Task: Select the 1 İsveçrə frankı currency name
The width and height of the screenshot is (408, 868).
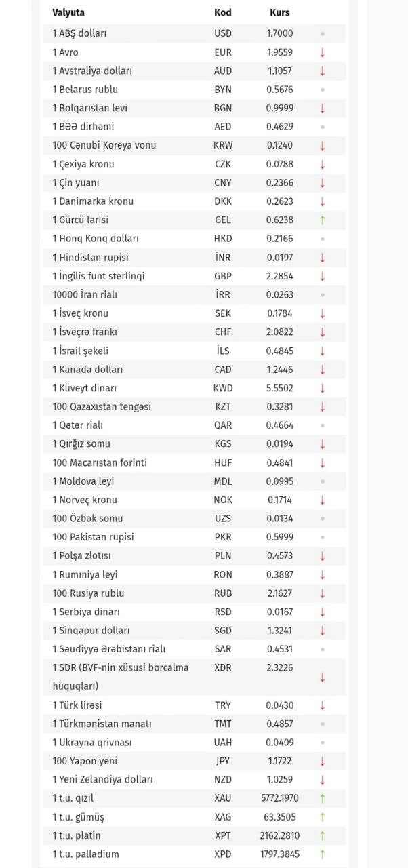Action: (x=85, y=332)
